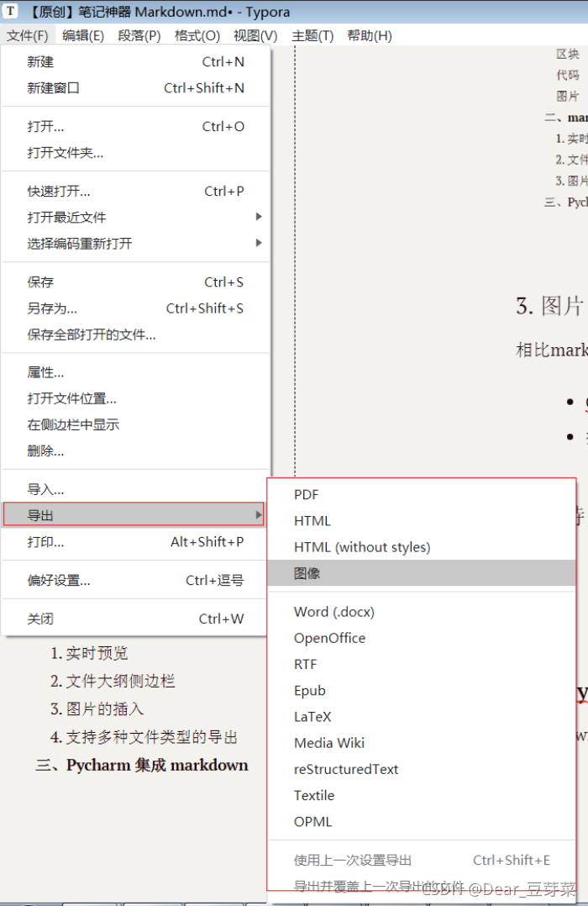Export as reStructuredText
The image size is (588, 906).
point(422,769)
